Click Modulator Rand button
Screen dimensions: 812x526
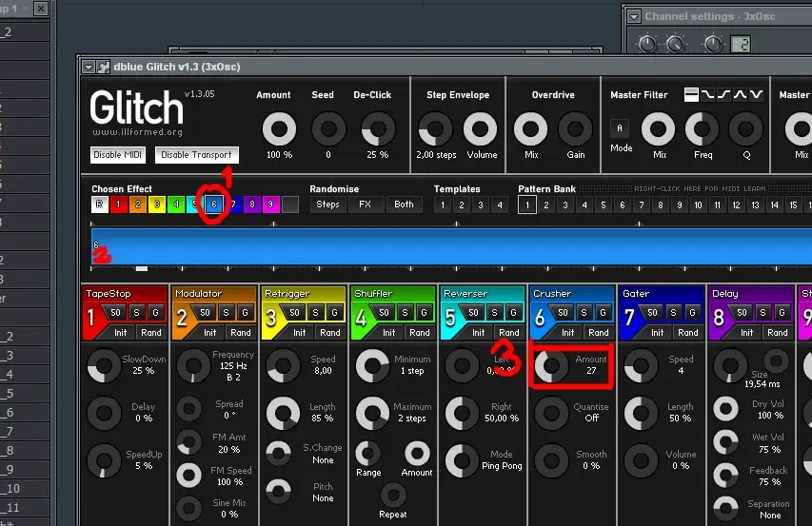[x=240, y=333]
